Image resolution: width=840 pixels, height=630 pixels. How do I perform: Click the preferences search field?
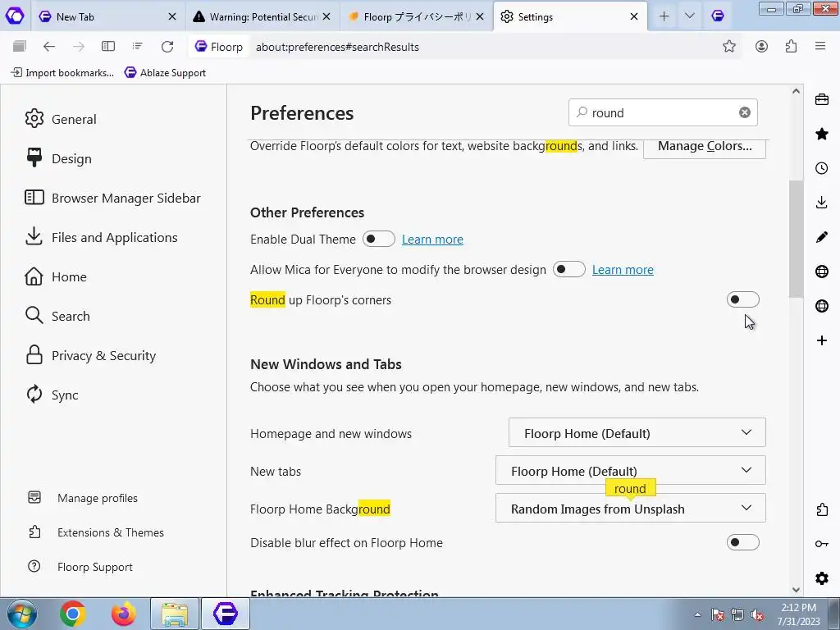tap(663, 112)
